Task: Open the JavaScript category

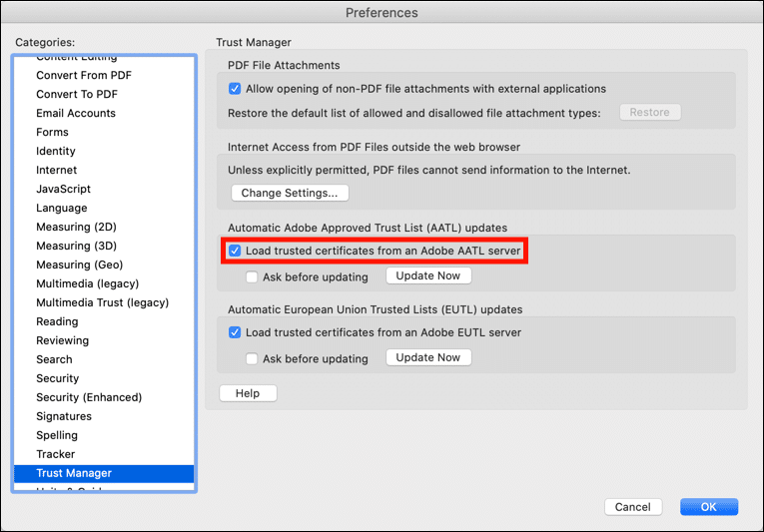Action: (63, 189)
